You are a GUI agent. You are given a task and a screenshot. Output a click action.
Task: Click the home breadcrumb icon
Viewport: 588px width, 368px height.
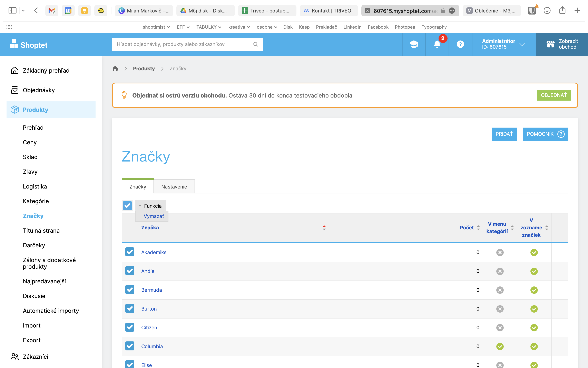click(x=115, y=68)
